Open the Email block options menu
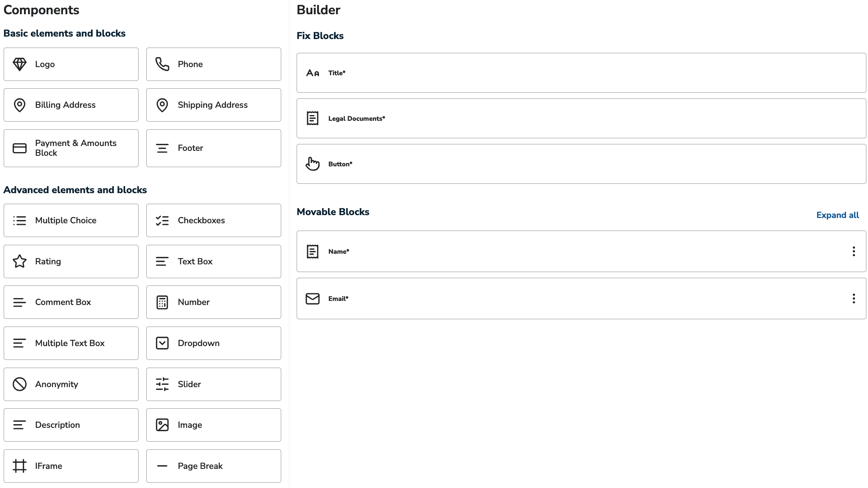The image size is (868, 488). tap(853, 299)
